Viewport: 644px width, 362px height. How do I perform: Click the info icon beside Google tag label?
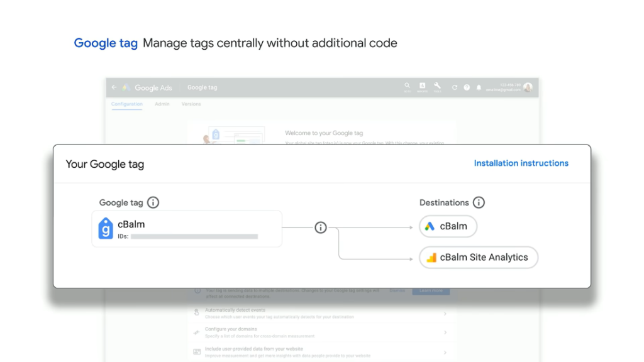(153, 202)
